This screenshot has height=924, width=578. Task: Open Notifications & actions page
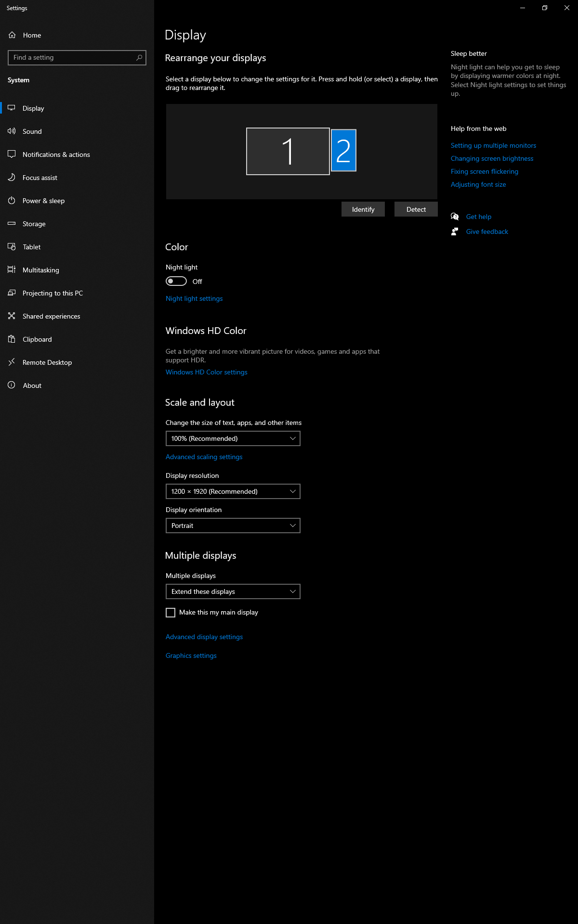click(77, 154)
